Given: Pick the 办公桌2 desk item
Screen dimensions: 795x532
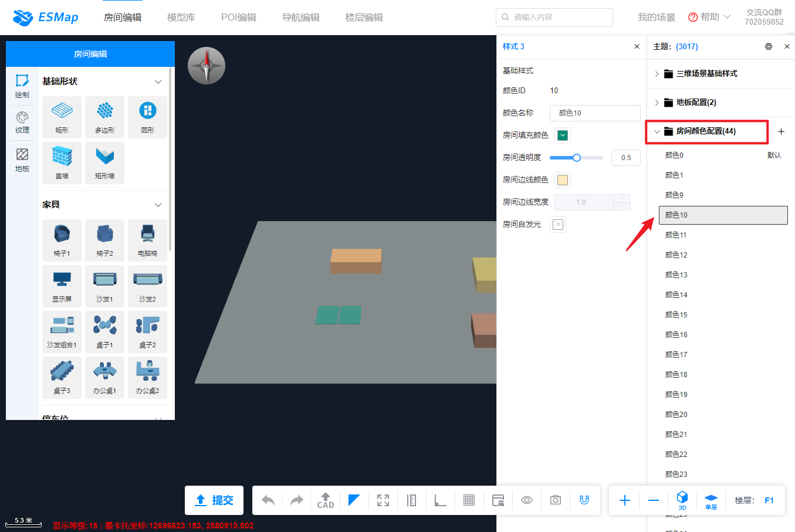Looking at the screenshot, I should (147, 378).
